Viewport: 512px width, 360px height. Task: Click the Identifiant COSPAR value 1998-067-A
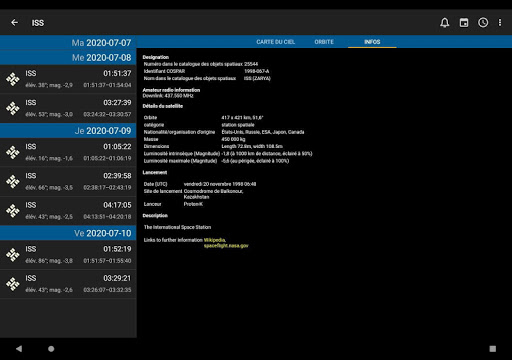click(256, 71)
